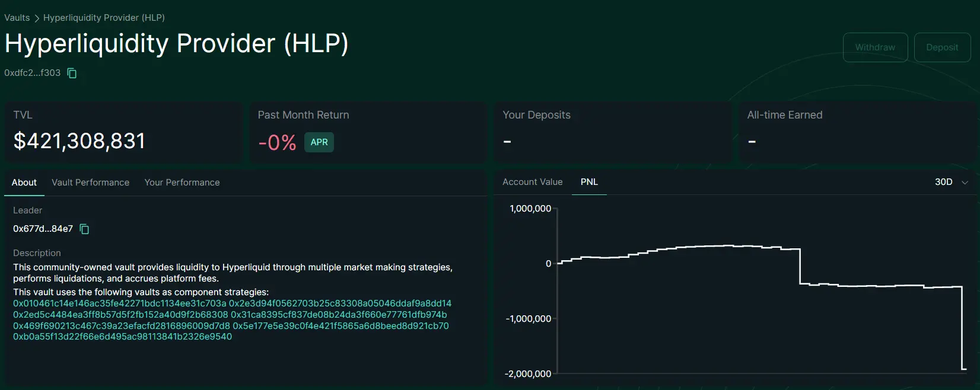Select the PNL chart tab

[x=589, y=182]
